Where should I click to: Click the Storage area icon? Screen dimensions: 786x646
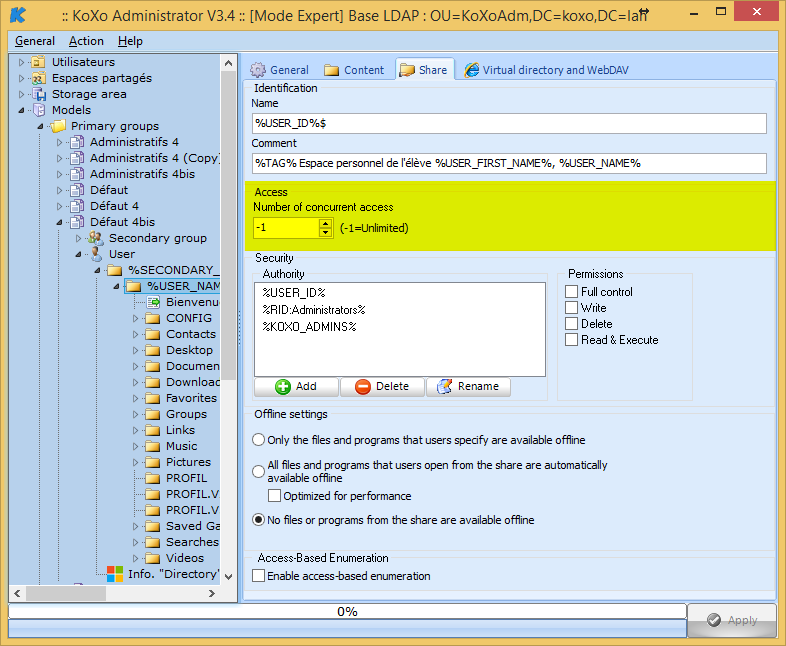[38, 94]
